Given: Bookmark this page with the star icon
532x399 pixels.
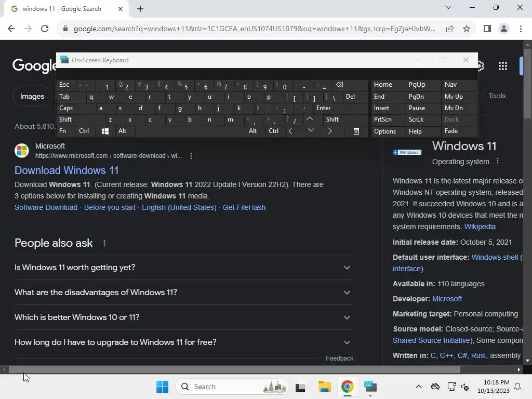Looking at the screenshot, I should tap(467, 29).
